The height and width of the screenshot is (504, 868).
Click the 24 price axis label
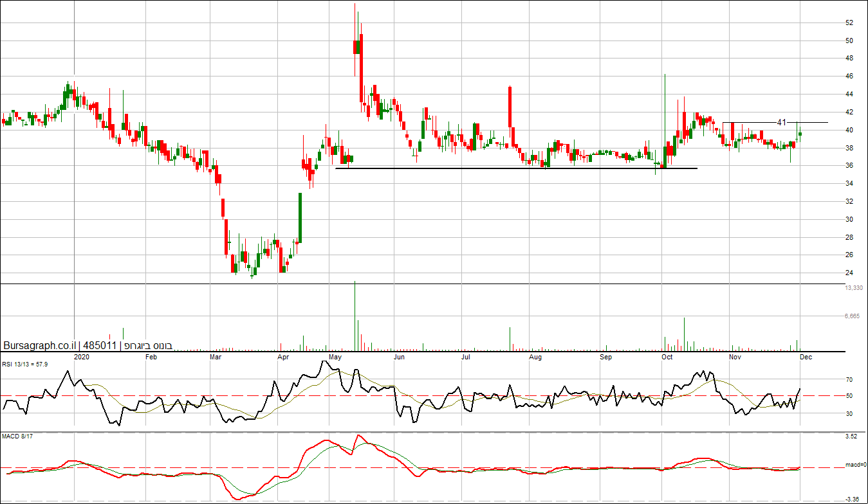(x=849, y=273)
